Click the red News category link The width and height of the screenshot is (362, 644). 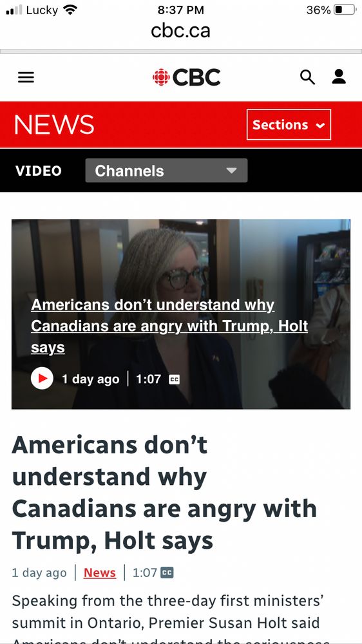tap(100, 573)
